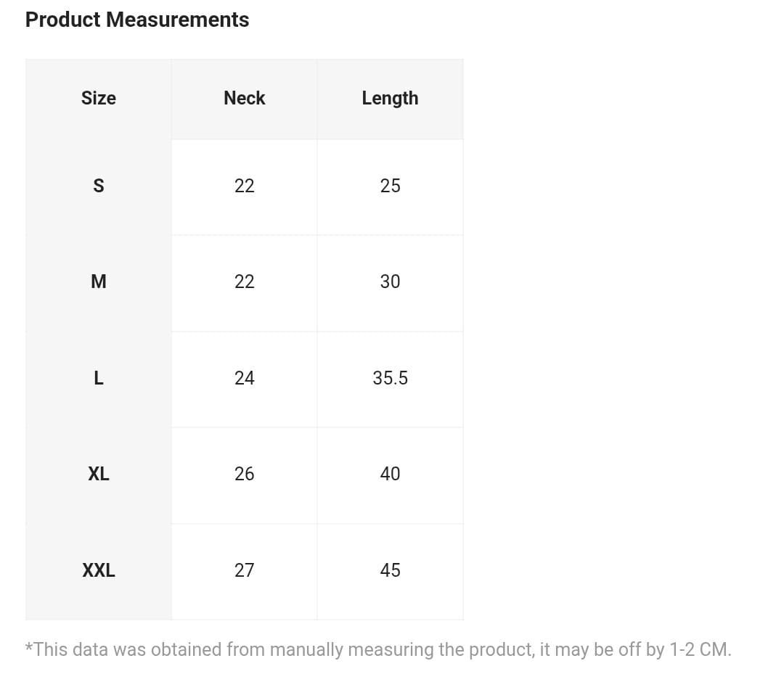Select Neck value 26 in XL row

click(x=245, y=474)
